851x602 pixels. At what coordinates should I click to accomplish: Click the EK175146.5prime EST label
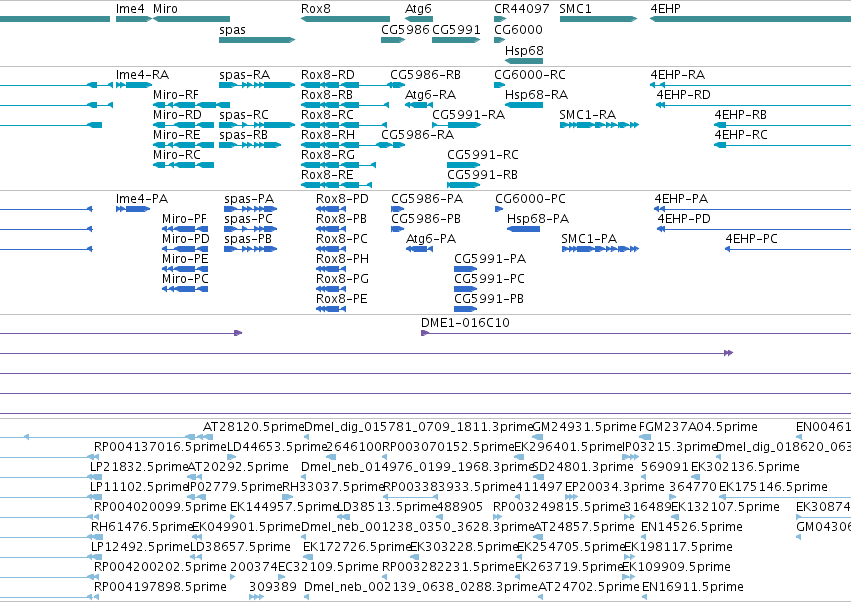773,487
